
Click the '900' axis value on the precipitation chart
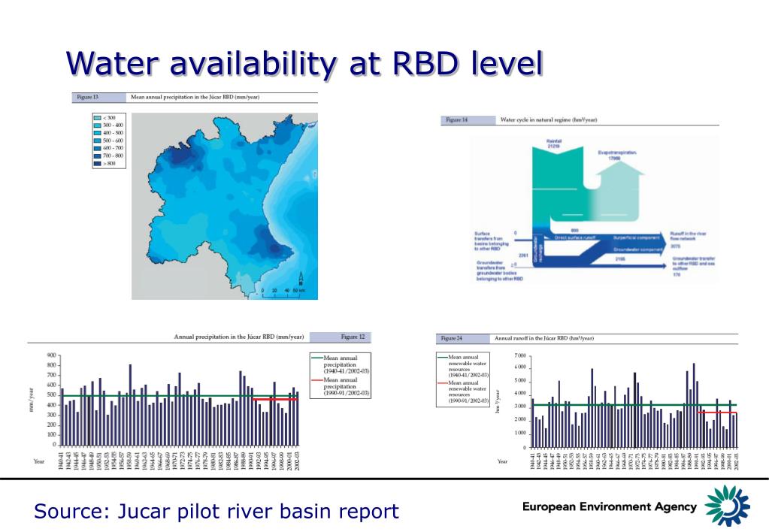[x=52, y=355]
